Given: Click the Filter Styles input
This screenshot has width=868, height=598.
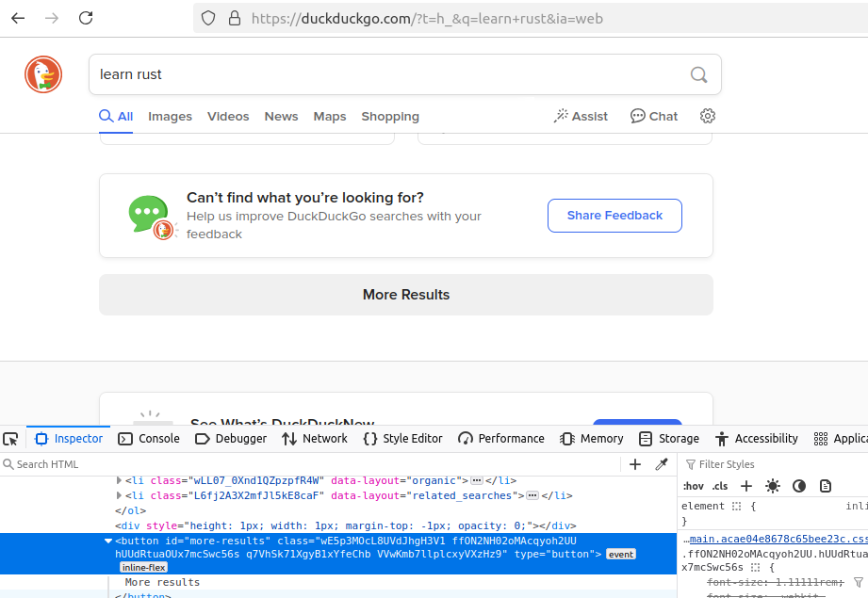Looking at the screenshot, I should (x=775, y=464).
